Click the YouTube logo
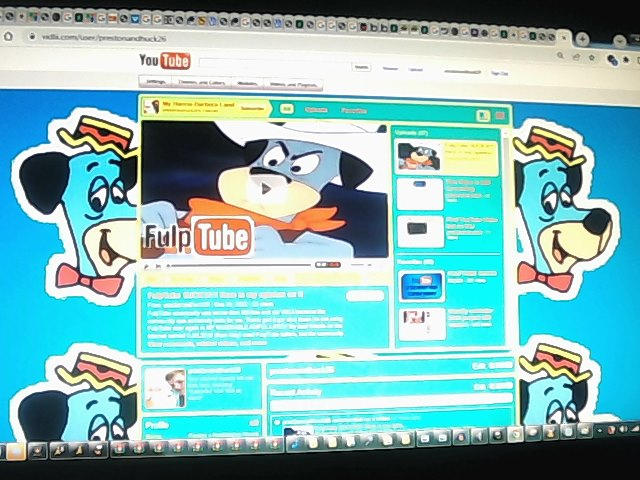640x480 pixels. (x=164, y=61)
